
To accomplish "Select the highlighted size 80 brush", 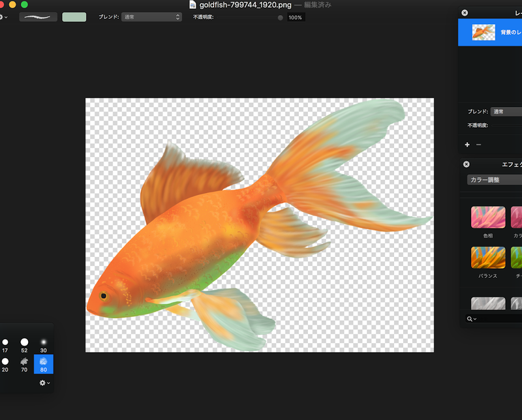I will pos(43,363).
